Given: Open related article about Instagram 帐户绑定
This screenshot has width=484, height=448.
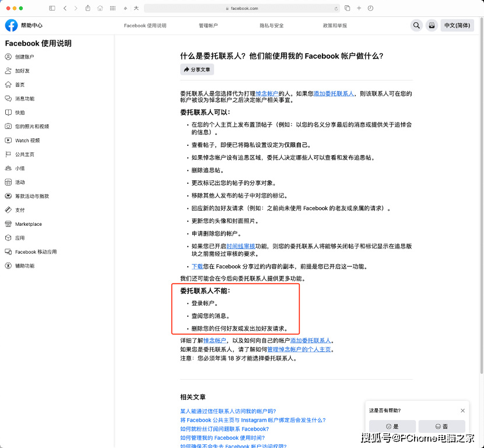Looking at the screenshot, I should click(x=253, y=420).
